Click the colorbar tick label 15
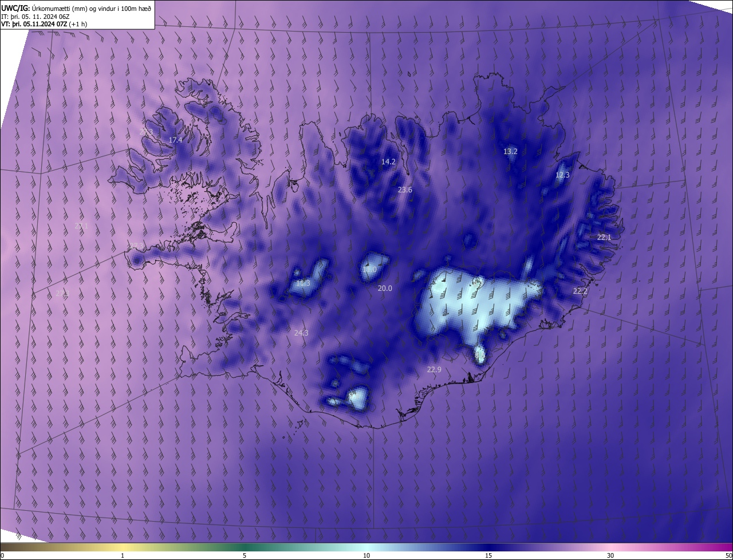733x560 pixels. pos(488,555)
